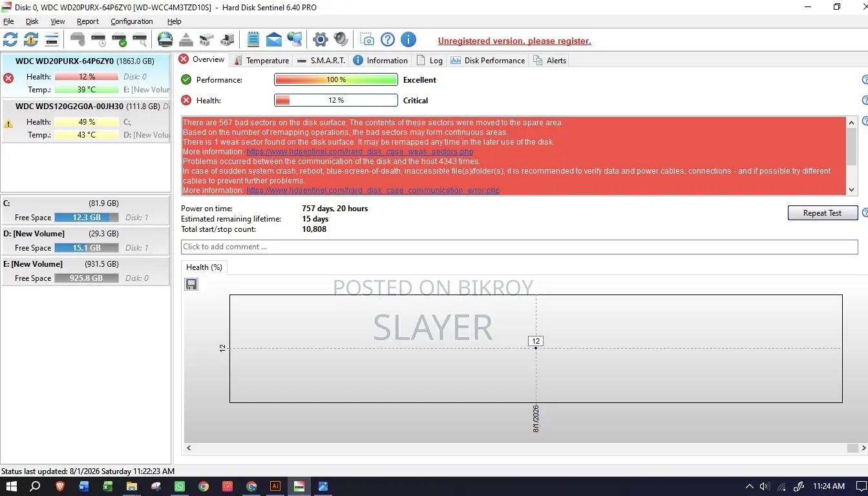This screenshot has width=868, height=496.
Task: Select the E: [New Volume] entry
Action: tap(85, 271)
